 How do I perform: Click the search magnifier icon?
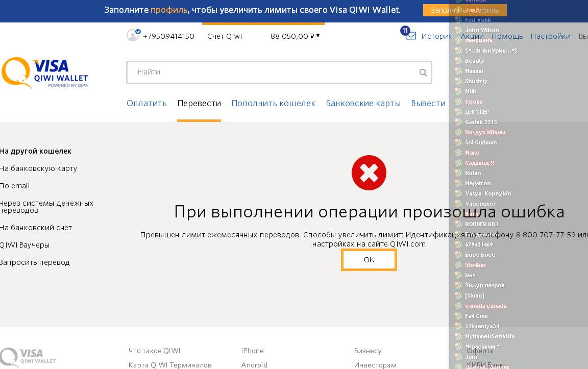tap(423, 72)
